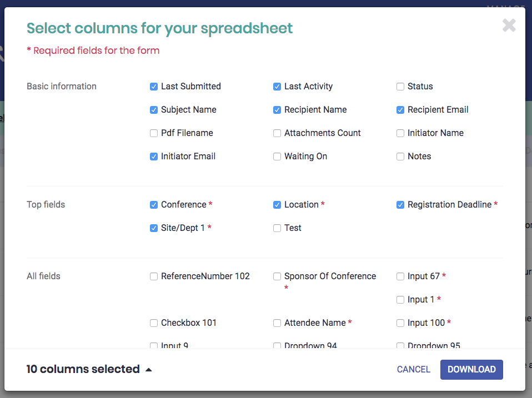
Task: Check the ReferenceNumber 102 checkbox
Action: pos(154,276)
